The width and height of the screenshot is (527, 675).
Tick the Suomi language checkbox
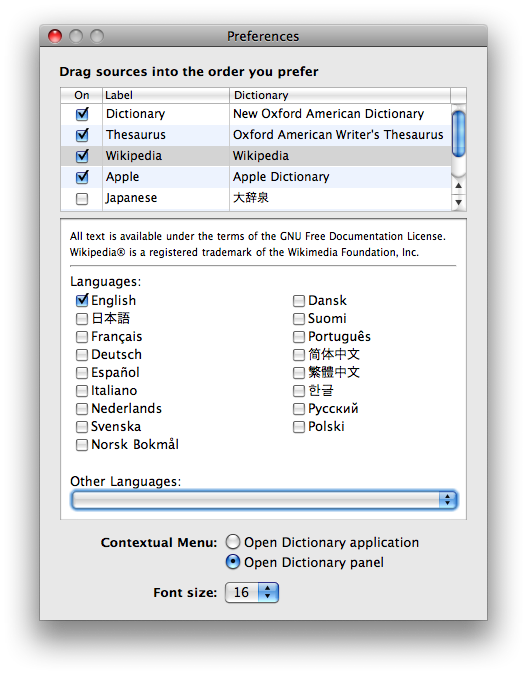pyautogui.click(x=299, y=319)
